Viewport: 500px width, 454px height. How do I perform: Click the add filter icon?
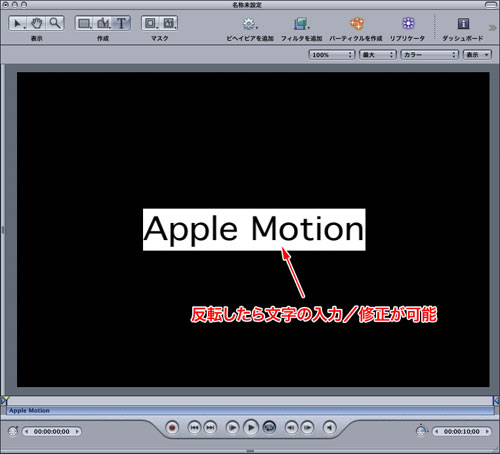[301, 24]
